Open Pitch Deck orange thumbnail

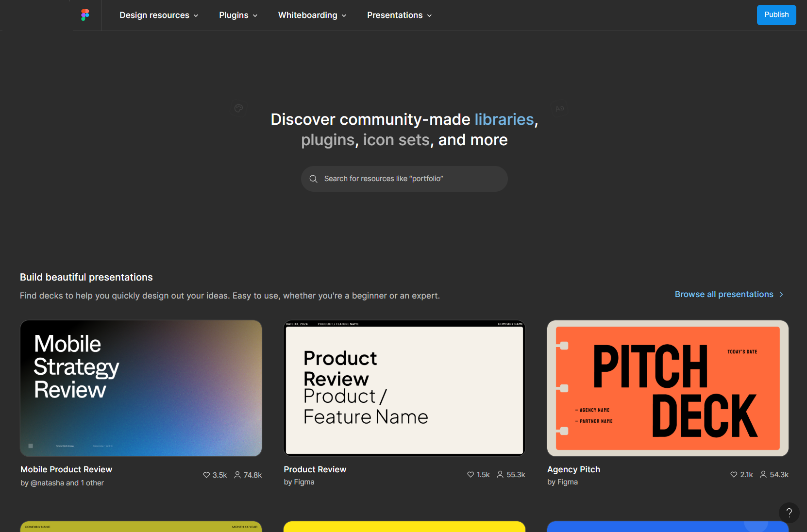[668, 388]
